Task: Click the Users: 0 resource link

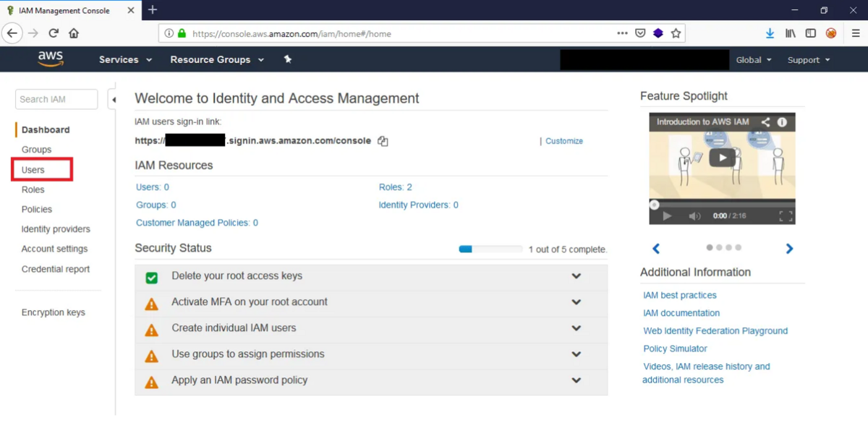Action: tap(153, 187)
